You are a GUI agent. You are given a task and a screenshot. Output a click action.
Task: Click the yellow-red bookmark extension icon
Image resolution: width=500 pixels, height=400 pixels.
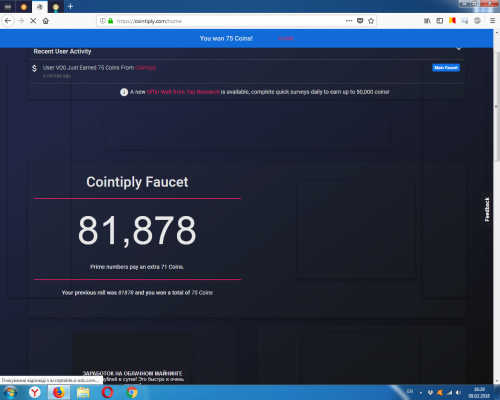point(452,21)
